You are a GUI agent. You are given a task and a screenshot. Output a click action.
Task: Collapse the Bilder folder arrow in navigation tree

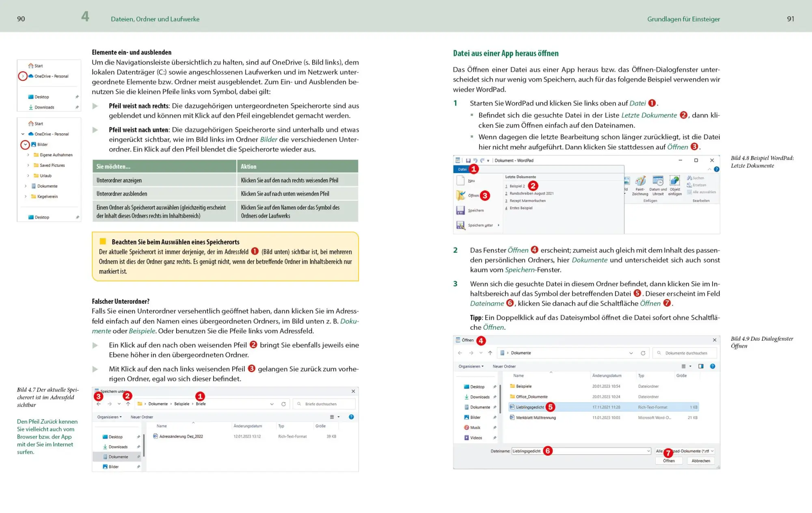click(25, 145)
